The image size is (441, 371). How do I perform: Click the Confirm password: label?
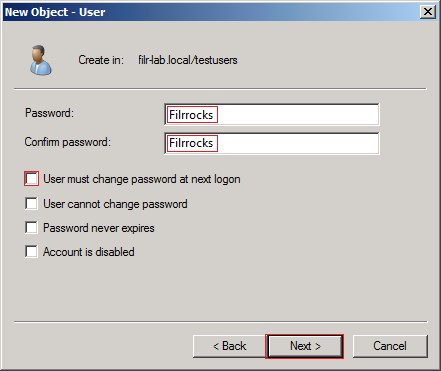point(68,142)
